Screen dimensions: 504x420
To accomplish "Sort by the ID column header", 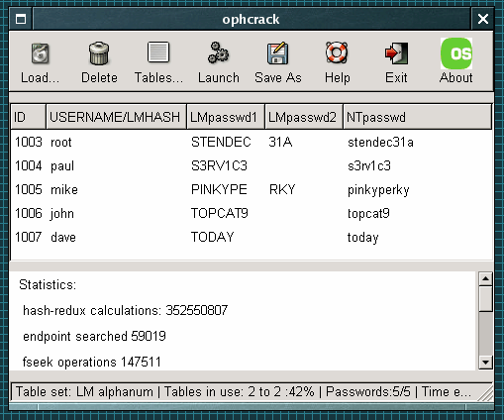I will tap(29, 117).
